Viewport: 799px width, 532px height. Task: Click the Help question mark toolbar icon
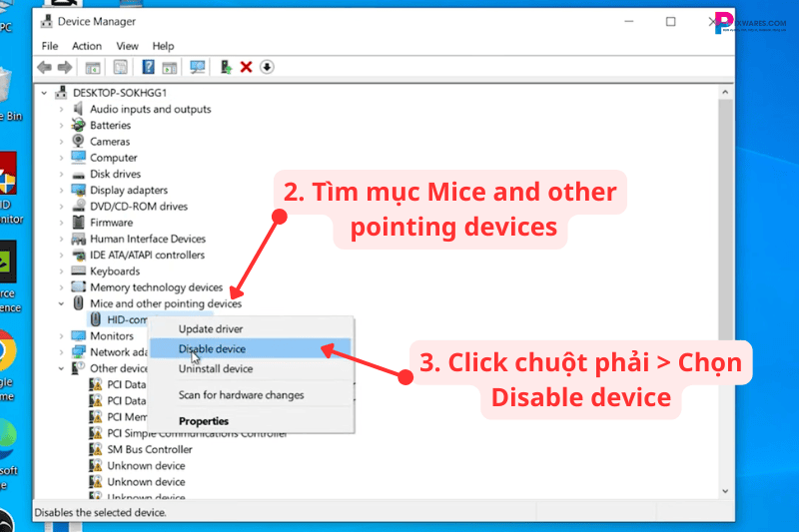point(147,67)
